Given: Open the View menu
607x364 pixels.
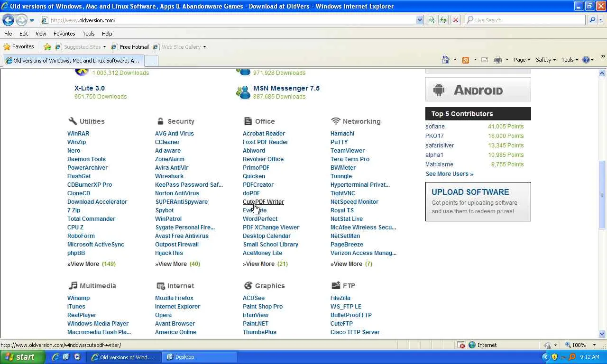Looking at the screenshot, I should [x=41, y=34].
